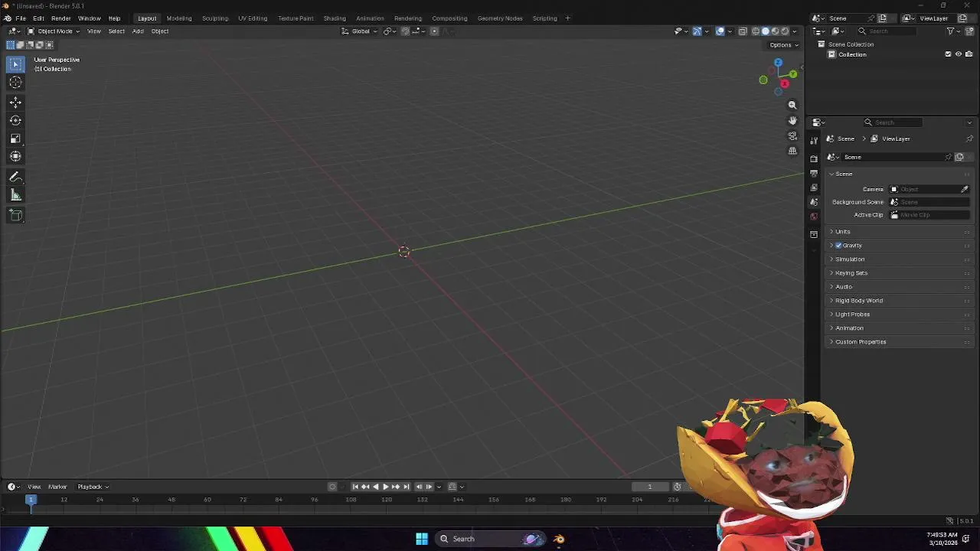Open the Object Mode dropdown
The height and width of the screenshot is (551, 980).
(x=54, y=31)
